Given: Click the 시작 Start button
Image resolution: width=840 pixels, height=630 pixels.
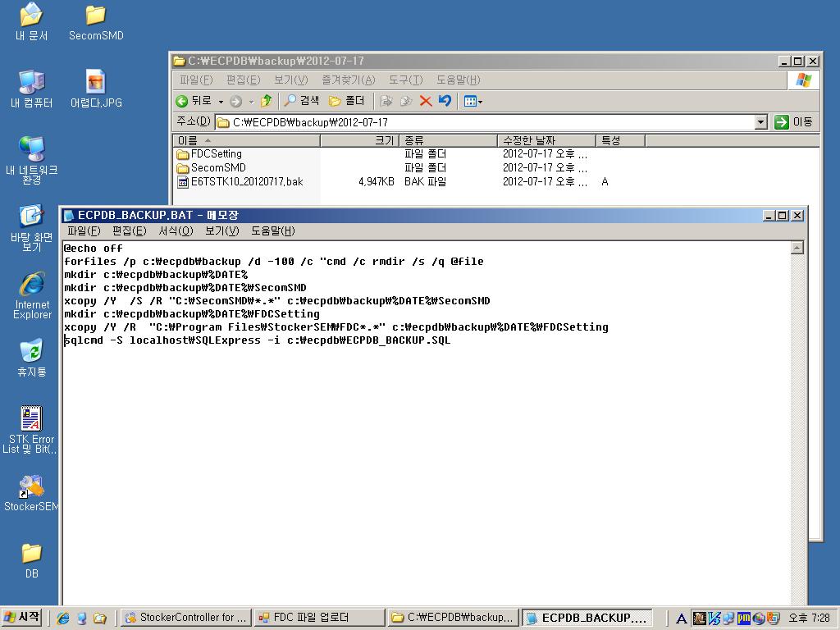Looking at the screenshot, I should [22, 617].
